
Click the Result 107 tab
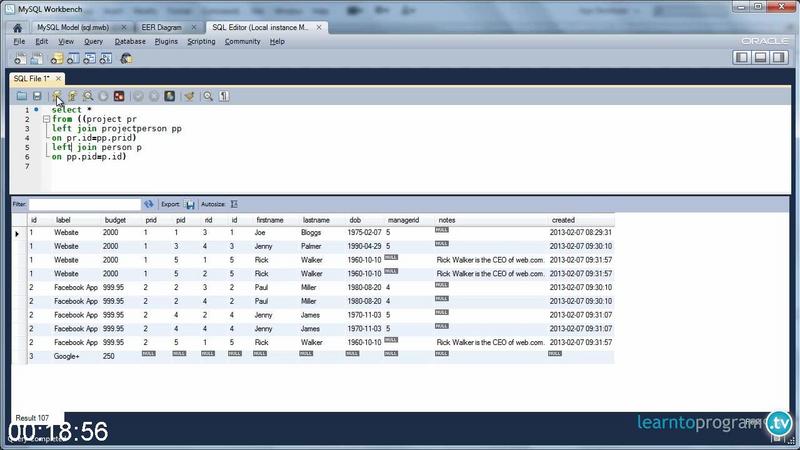click(32, 418)
